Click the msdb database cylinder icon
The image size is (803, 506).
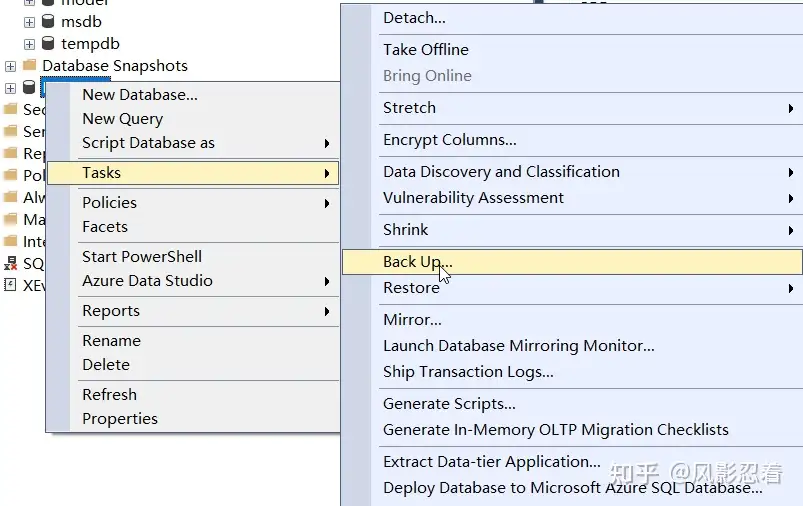[47, 21]
